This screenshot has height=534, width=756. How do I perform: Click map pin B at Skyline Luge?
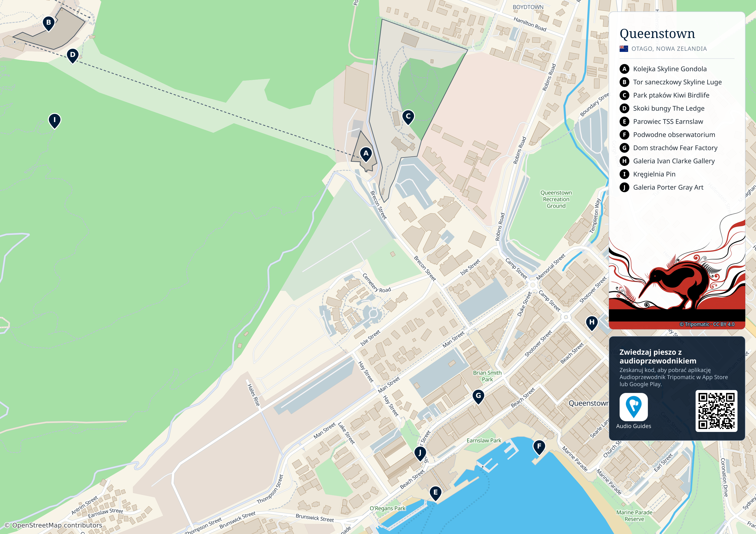pyautogui.click(x=49, y=23)
